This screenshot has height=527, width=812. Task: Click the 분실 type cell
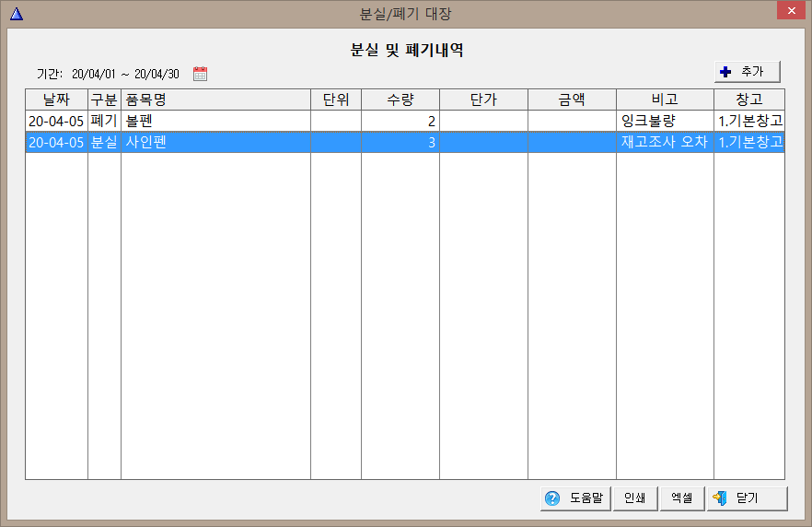(104, 142)
